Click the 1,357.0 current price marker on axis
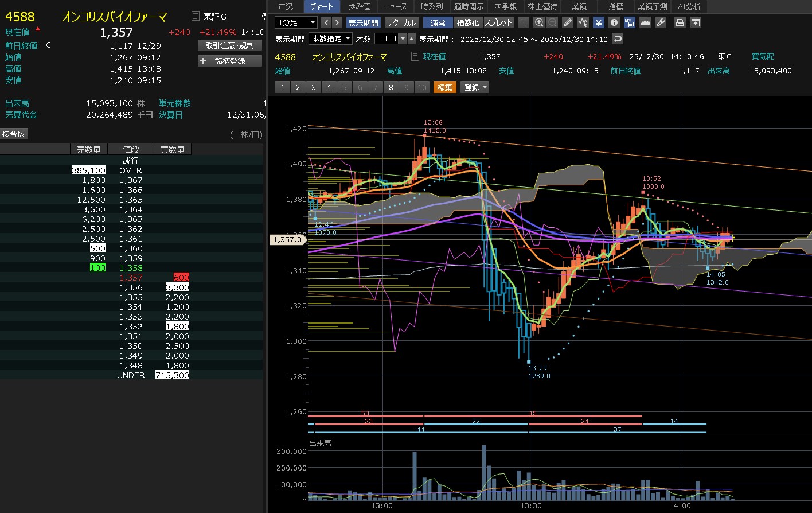Image resolution: width=812 pixels, height=513 pixels. tap(287, 239)
